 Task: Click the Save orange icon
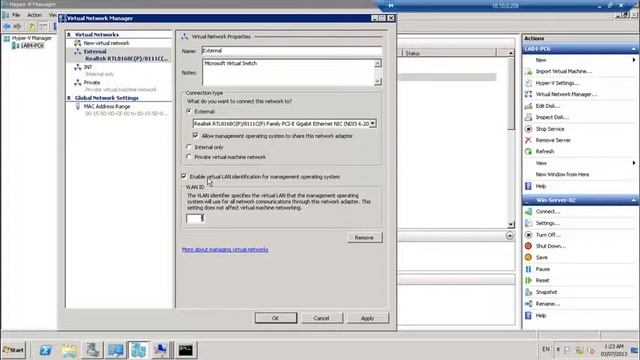[528, 258]
